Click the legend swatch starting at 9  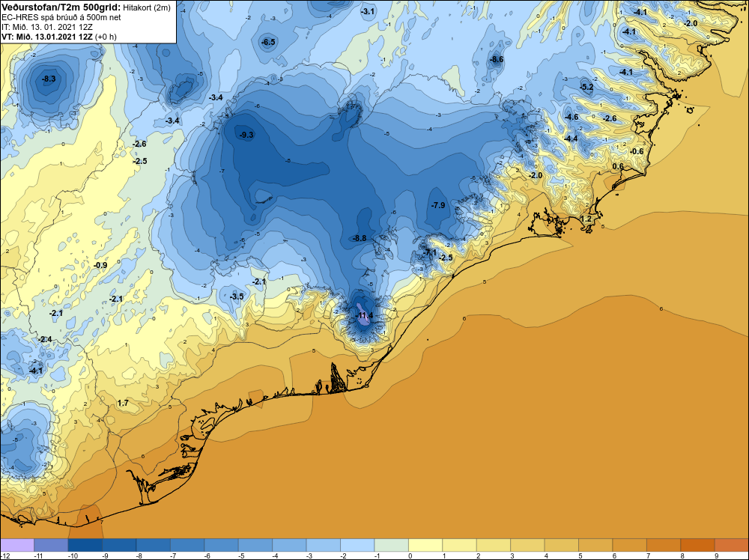pyautogui.click(x=732, y=545)
